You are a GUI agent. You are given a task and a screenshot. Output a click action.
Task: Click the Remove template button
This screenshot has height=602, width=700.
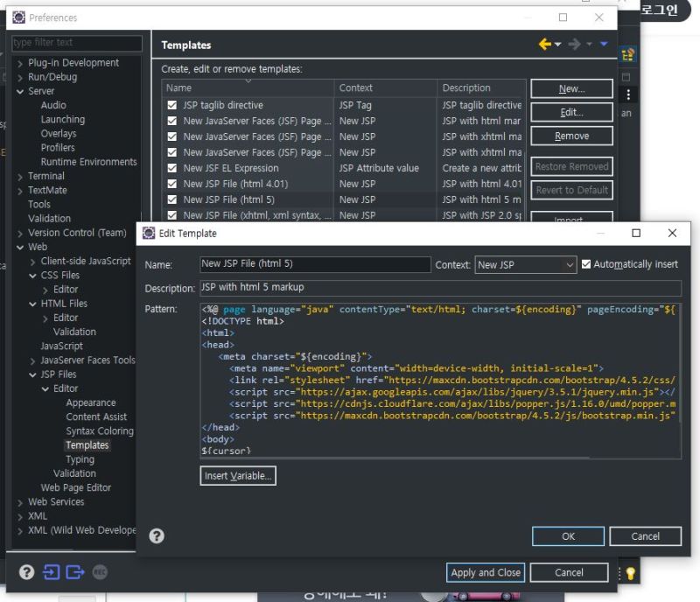[x=571, y=136]
